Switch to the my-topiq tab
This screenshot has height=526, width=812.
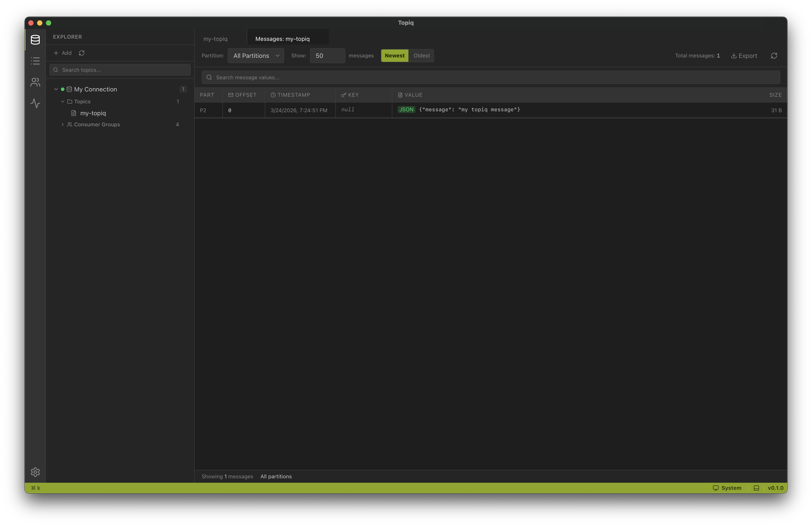click(215, 39)
